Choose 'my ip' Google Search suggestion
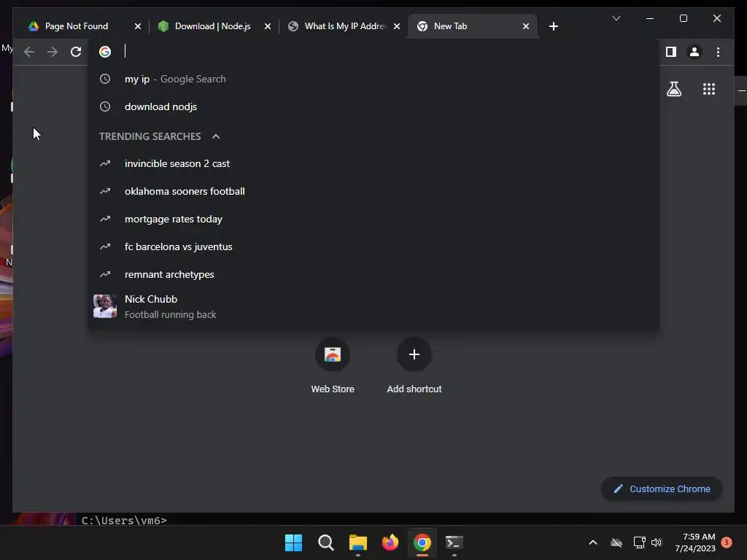The width and height of the screenshot is (747, 560). [x=373, y=79]
